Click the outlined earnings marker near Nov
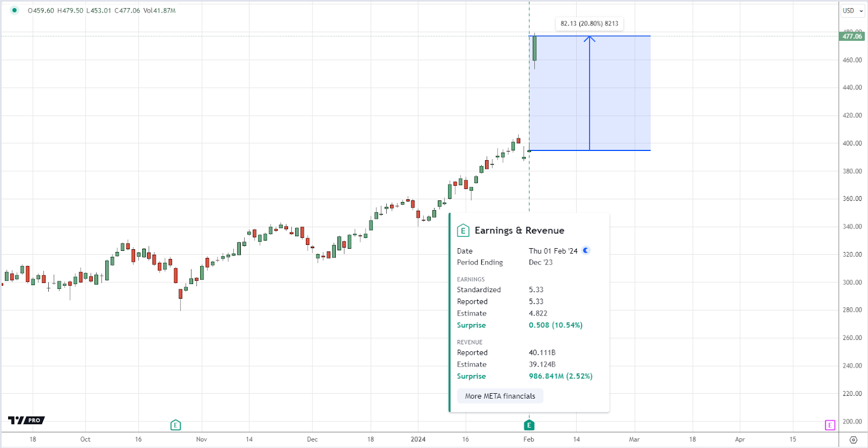This screenshot has height=448, width=868. pos(175,425)
